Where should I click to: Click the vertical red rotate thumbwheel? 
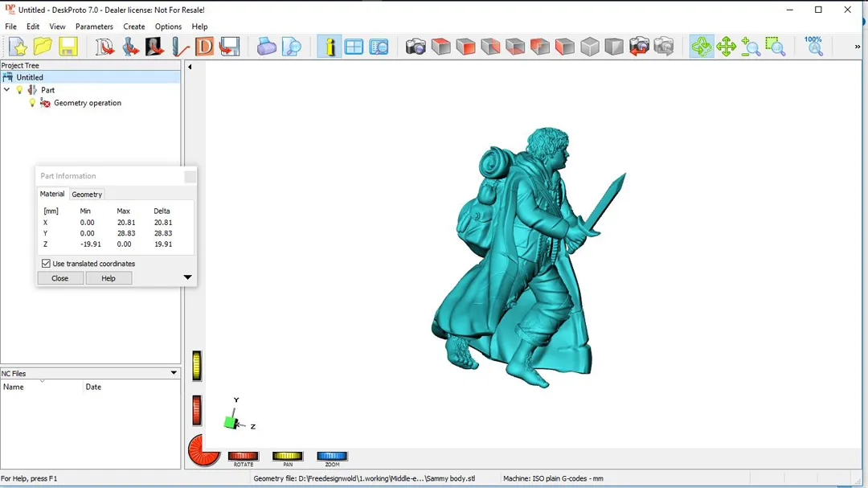point(197,411)
